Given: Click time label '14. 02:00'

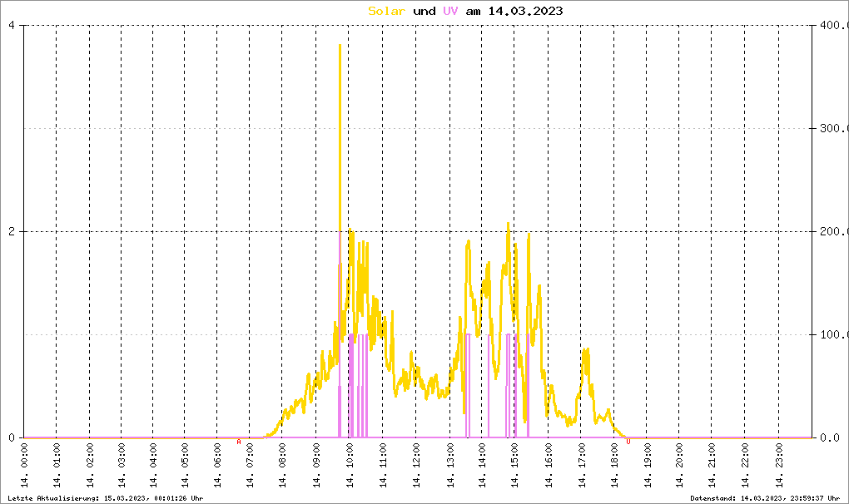Looking at the screenshot, I should pos(90,466).
